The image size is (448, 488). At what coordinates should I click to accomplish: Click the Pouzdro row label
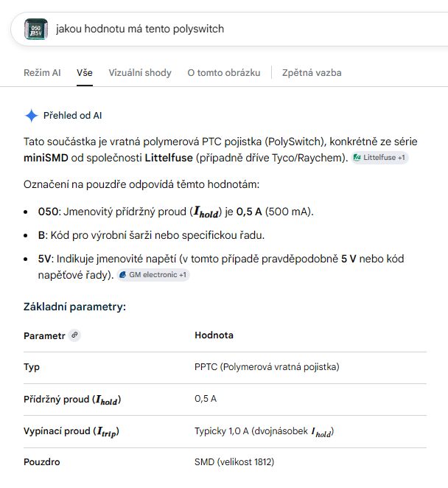(x=41, y=462)
